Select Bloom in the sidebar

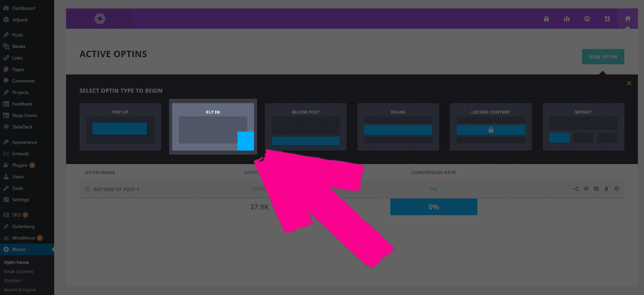click(x=27, y=249)
